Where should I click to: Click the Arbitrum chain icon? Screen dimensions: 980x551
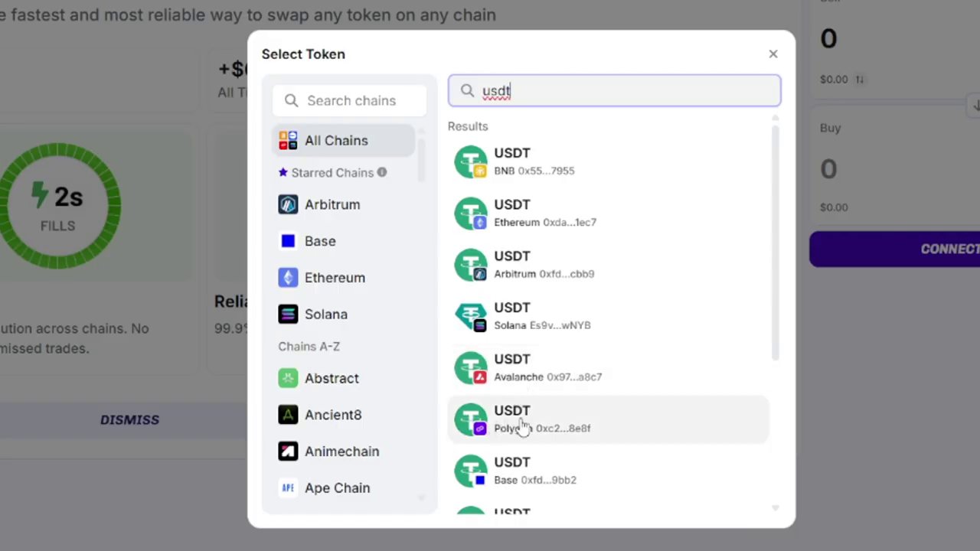point(288,204)
